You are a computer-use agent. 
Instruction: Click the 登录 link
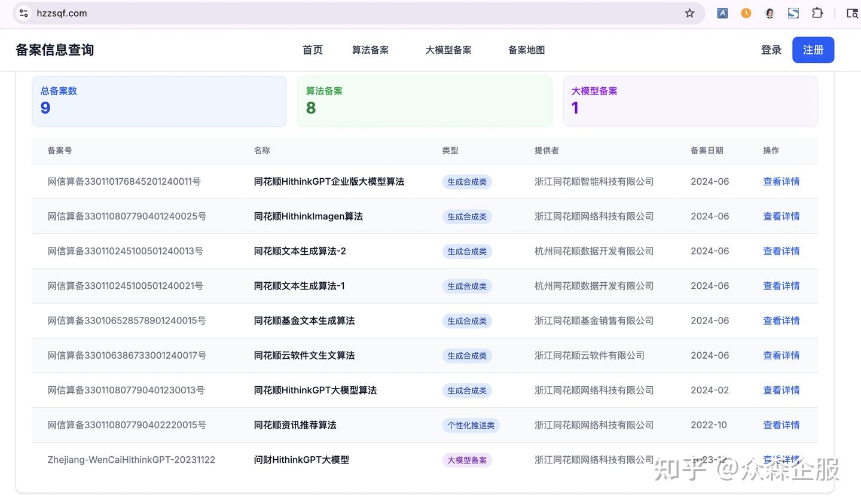[771, 50]
